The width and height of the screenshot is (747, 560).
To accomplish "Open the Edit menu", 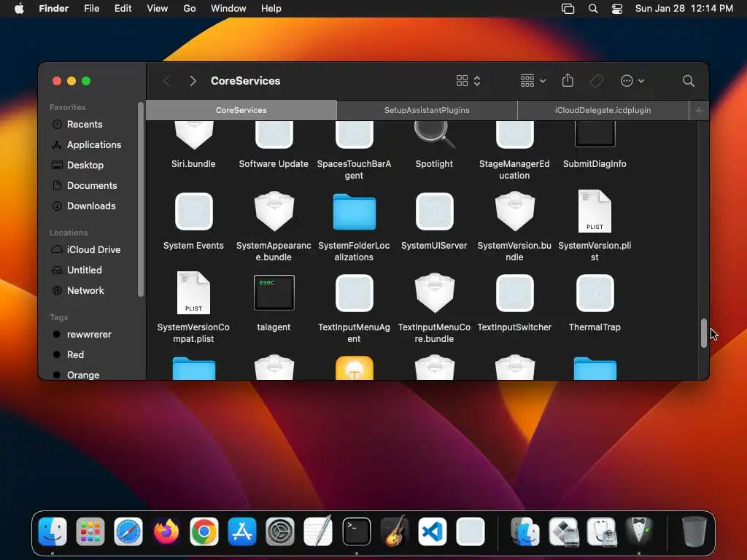I will tap(123, 9).
